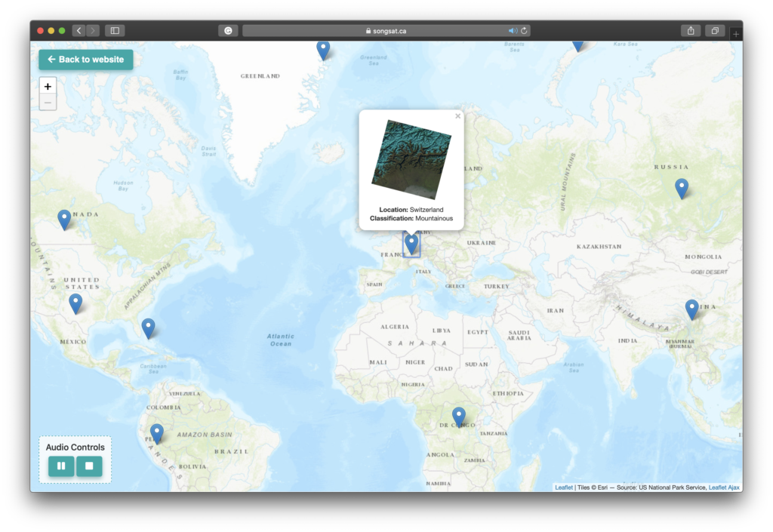
Task: Select the marker in DR Congo
Action: coord(459,416)
